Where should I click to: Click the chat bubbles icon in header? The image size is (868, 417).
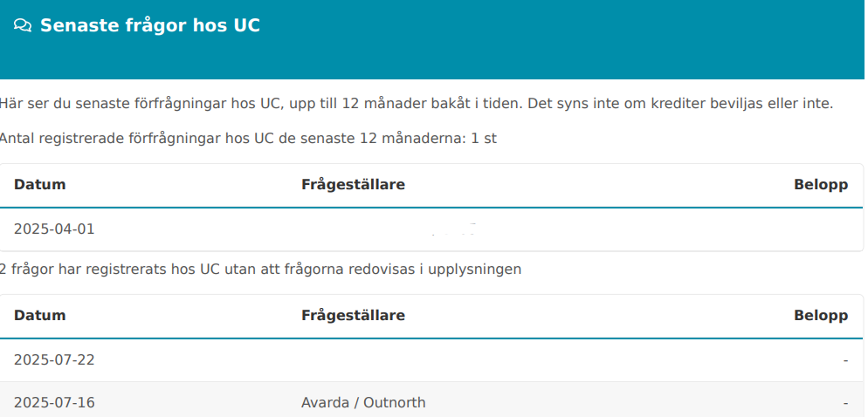[x=23, y=26]
